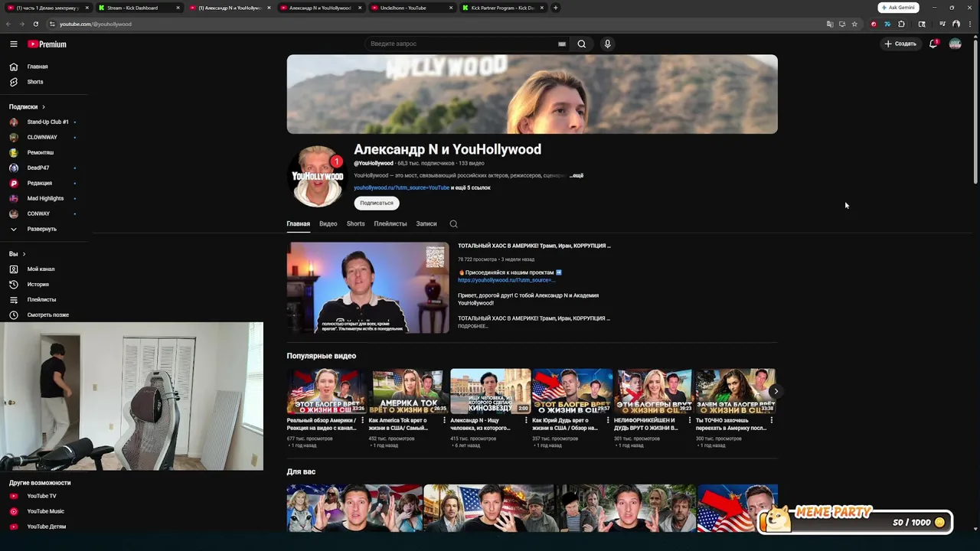Play the featured channel trailer video
980x551 pixels.
[368, 288]
